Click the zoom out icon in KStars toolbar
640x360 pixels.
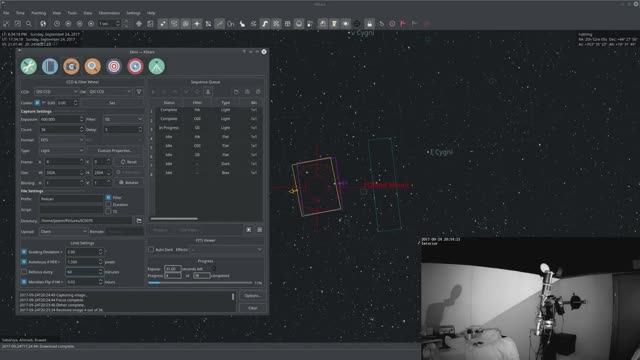[x=18, y=24]
